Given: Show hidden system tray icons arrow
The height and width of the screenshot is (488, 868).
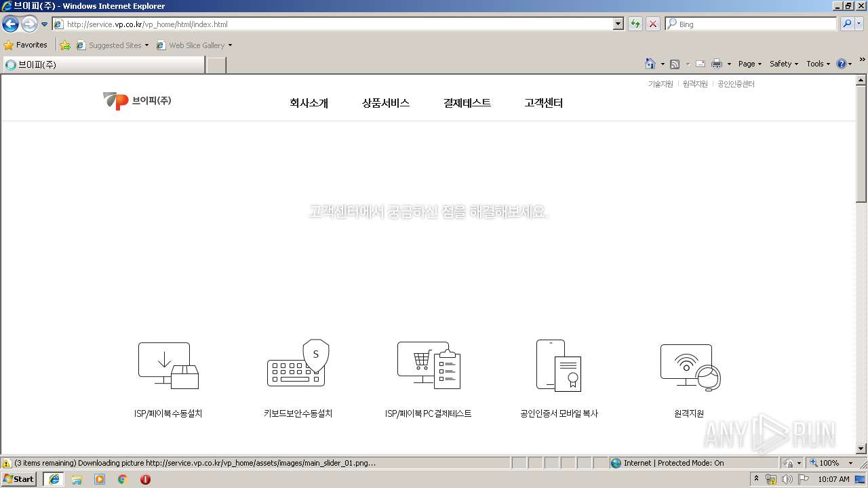Looking at the screenshot, I should tap(757, 479).
